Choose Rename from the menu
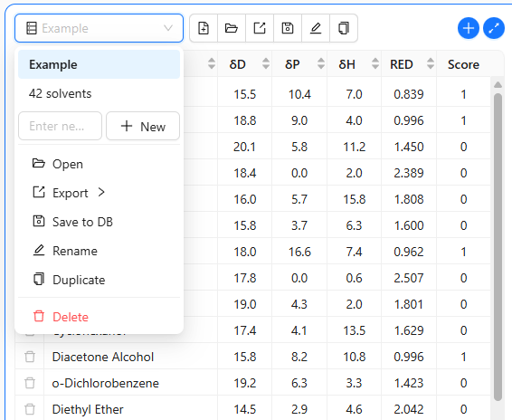 [x=99, y=251]
